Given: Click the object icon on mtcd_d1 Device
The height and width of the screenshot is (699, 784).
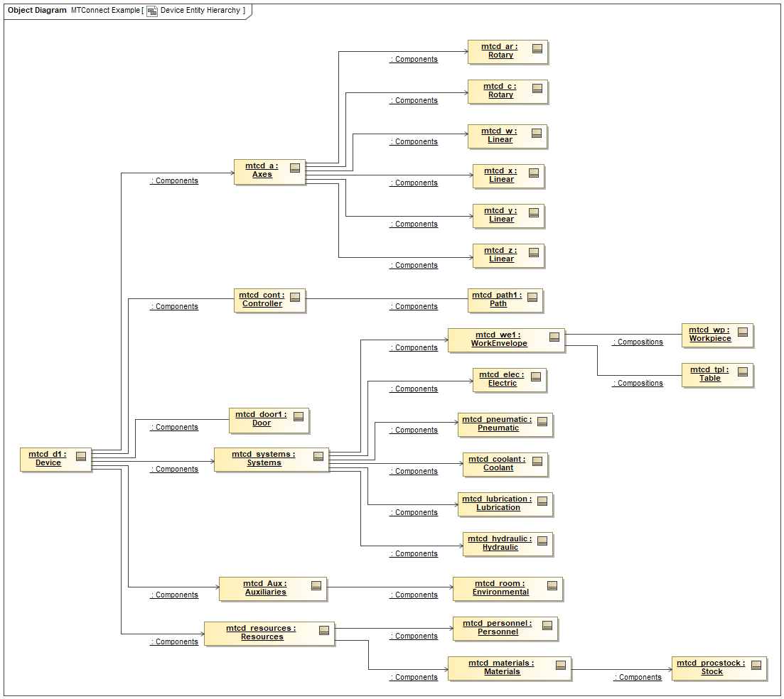Looking at the screenshot, I should tap(81, 457).
